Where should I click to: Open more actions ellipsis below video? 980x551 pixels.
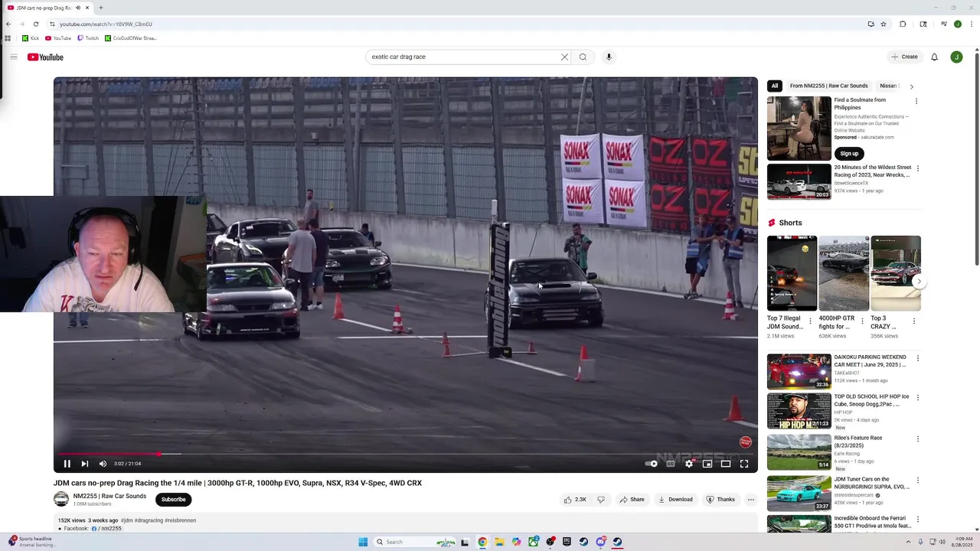751,500
